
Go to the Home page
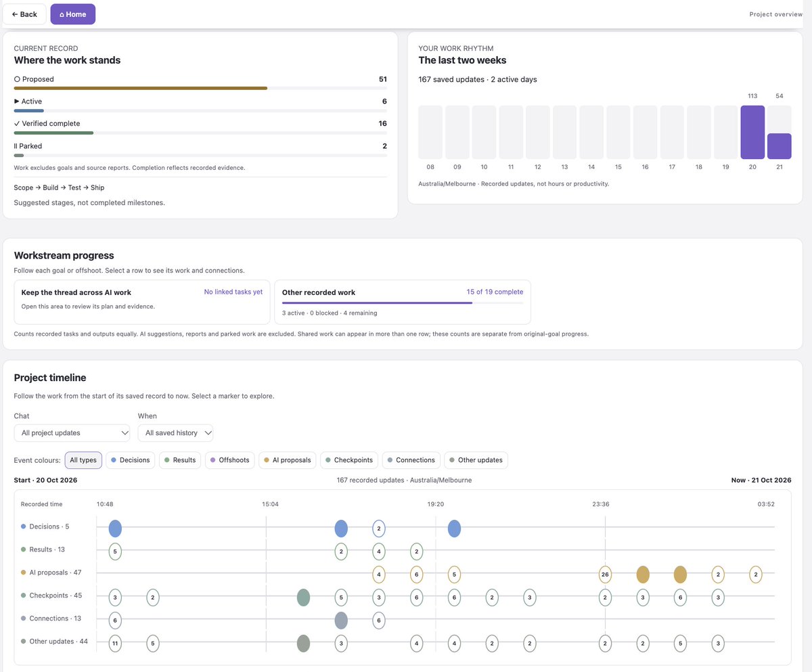[73, 14]
